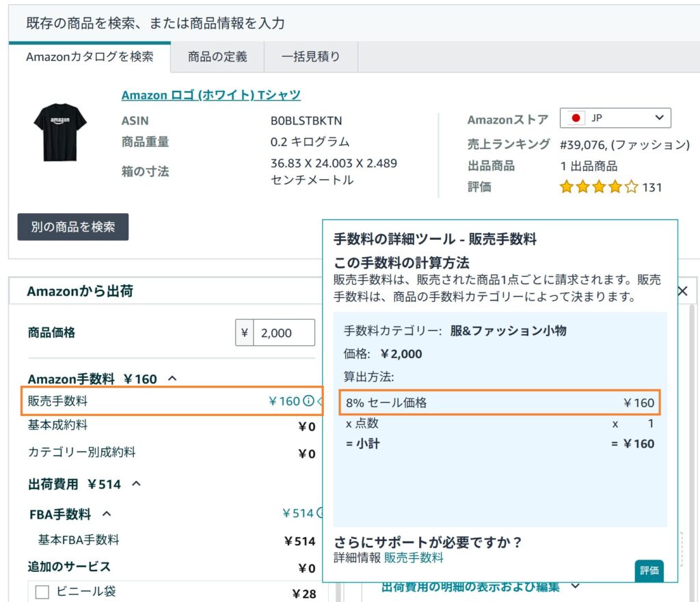Click the Japan flag icon in store selector

pyautogui.click(x=576, y=118)
